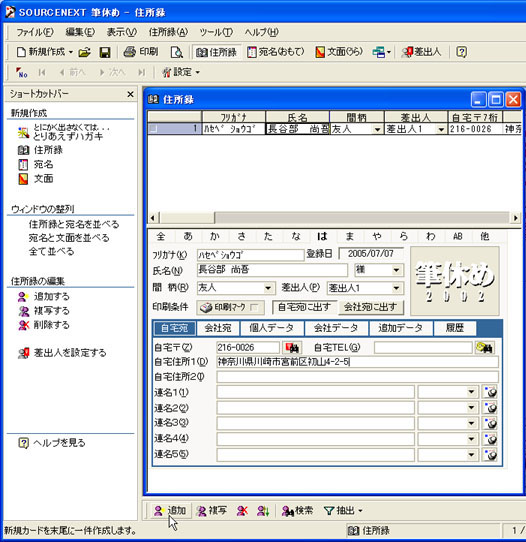Click 追加する in the shortcut bar
526x542 pixels.
44,297
